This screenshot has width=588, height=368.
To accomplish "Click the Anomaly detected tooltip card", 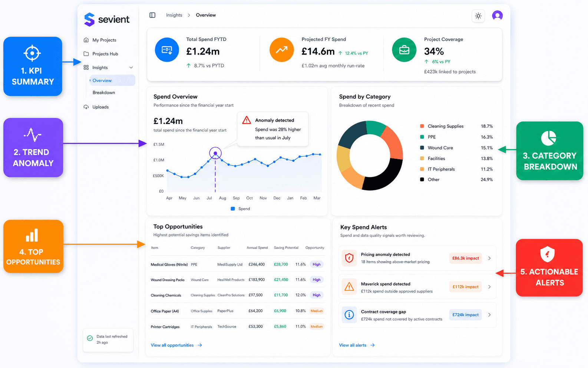I will (x=273, y=129).
